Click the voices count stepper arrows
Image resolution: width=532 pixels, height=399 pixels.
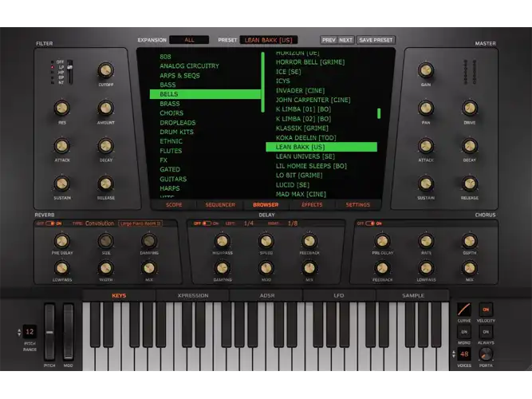coord(454,354)
